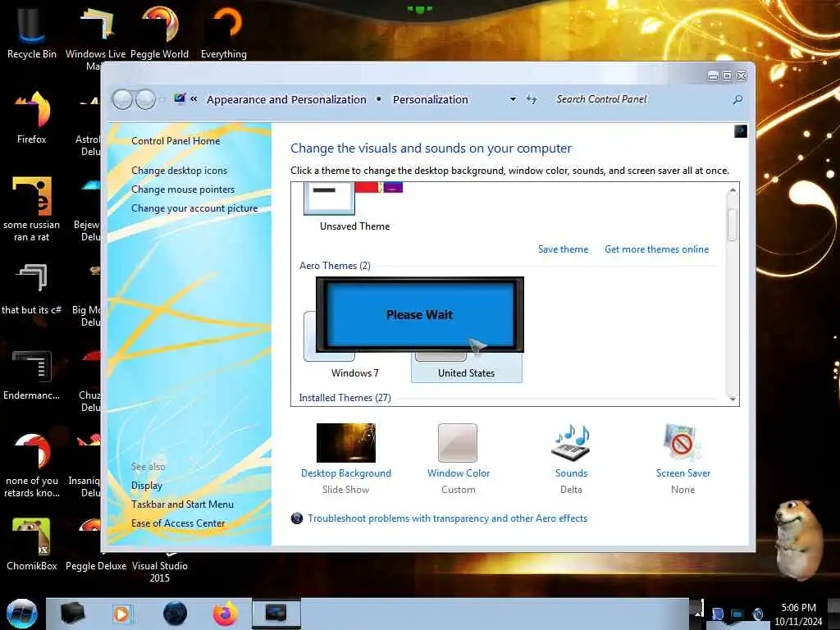This screenshot has width=840, height=630.
Task: Click the theme list scroll up arrow
Action: click(x=733, y=189)
